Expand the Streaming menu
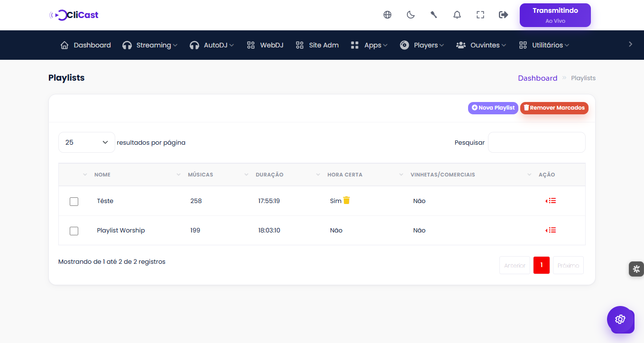Viewport: 644px width, 343px height. coord(149,45)
